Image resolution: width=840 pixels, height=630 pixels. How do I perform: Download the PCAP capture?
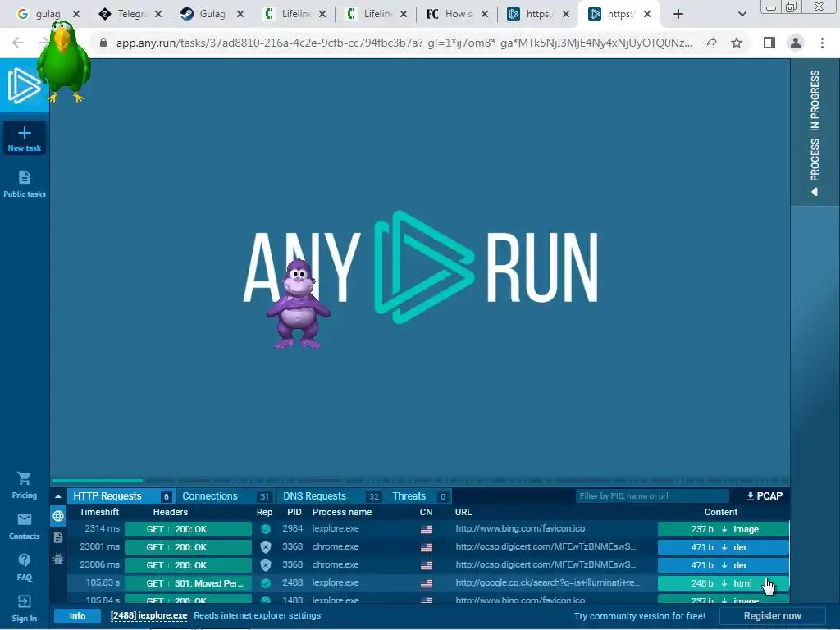[765, 496]
